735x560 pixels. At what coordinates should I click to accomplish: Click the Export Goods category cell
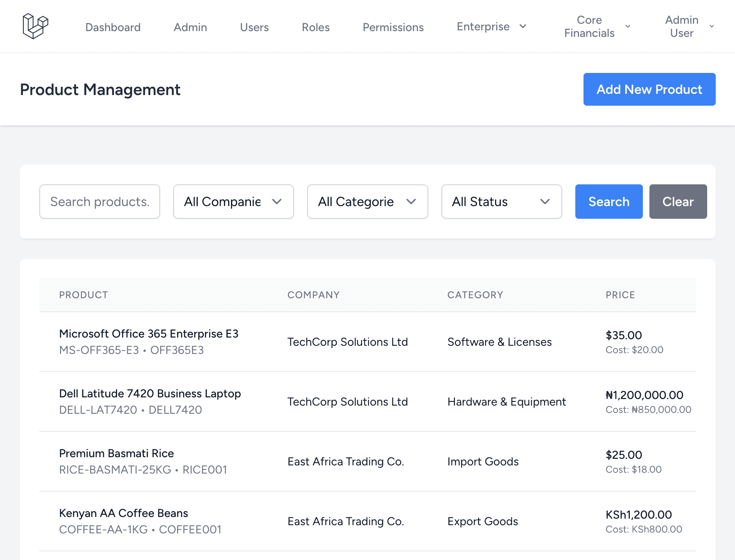pyautogui.click(x=483, y=521)
